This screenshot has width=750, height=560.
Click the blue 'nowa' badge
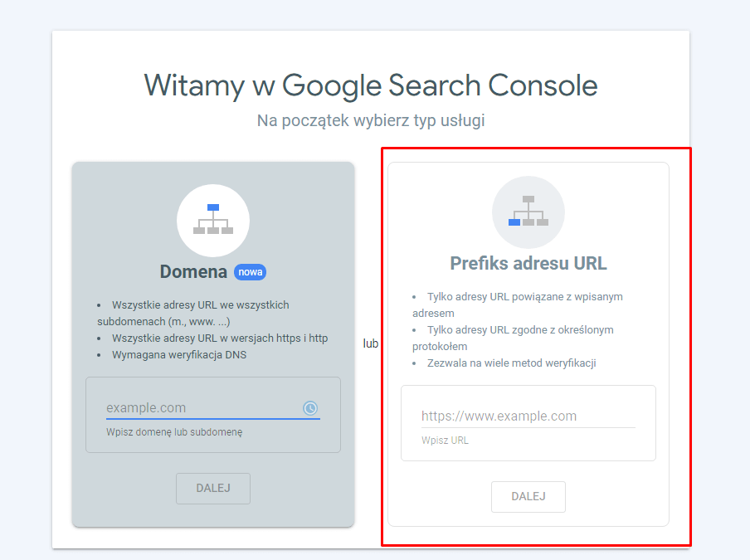(251, 272)
